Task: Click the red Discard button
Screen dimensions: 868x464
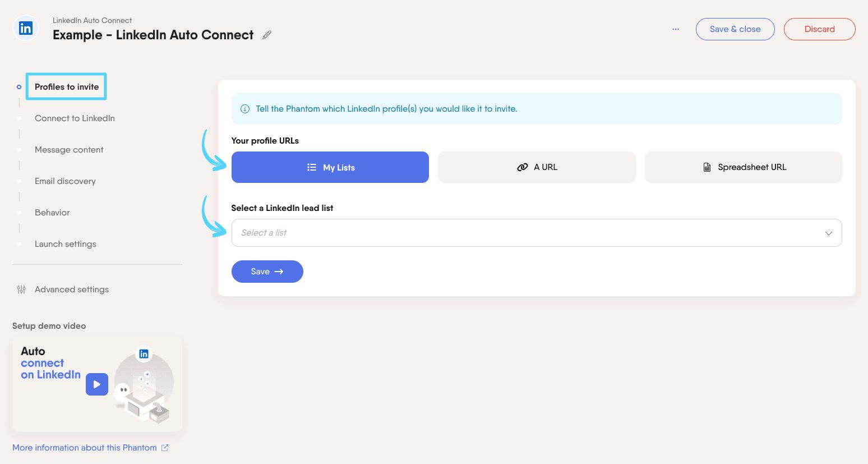Action: click(x=819, y=29)
